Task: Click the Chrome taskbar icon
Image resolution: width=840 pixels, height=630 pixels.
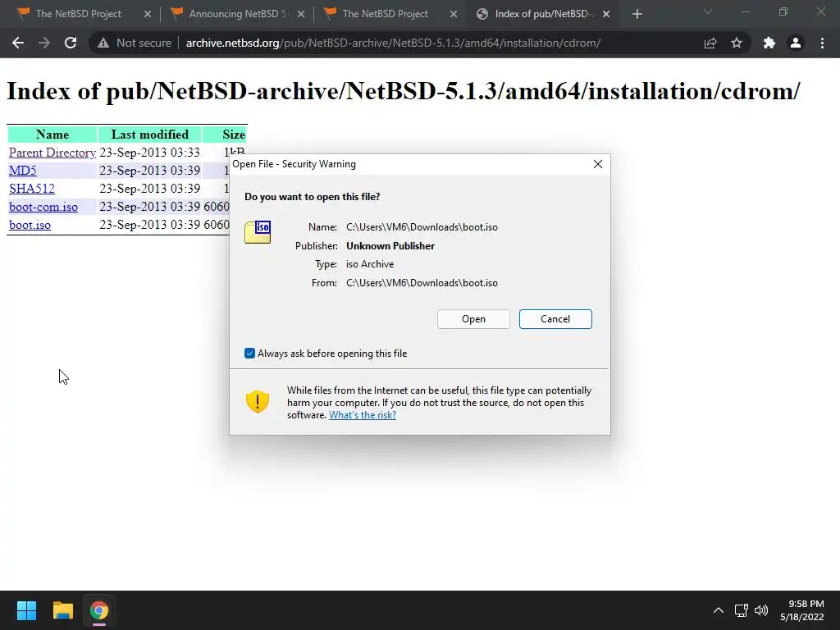Action: (x=99, y=610)
